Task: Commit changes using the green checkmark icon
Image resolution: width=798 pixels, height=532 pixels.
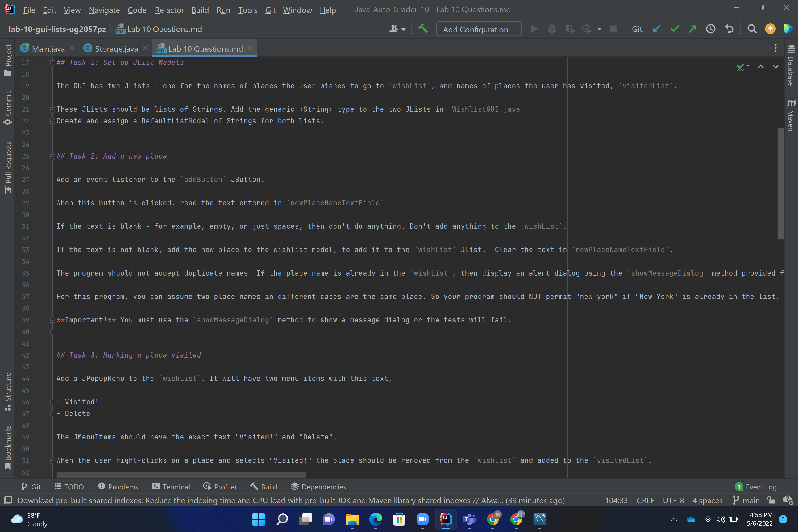Action: point(675,29)
